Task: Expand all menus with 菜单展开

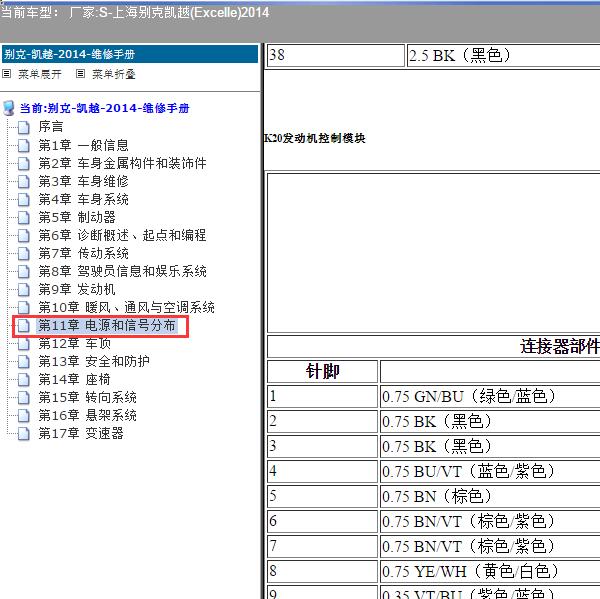Action: (40, 74)
